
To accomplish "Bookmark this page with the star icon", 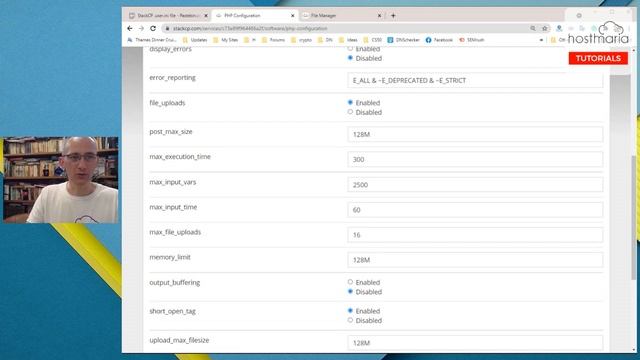I will pos(544,29).
